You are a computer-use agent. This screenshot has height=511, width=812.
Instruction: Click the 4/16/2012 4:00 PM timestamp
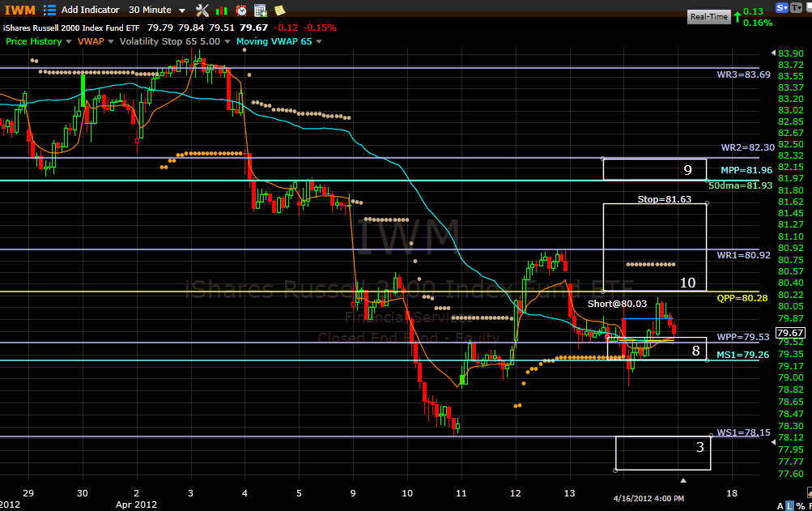click(x=648, y=499)
